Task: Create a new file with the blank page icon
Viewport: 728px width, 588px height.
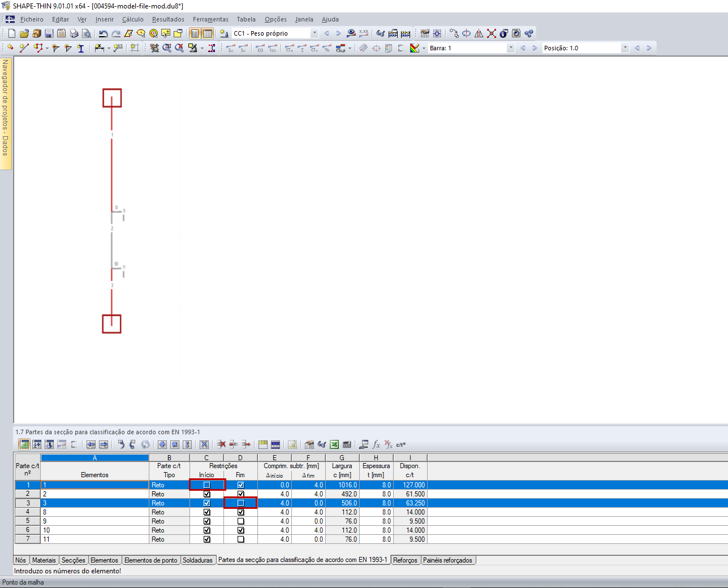Action: pos(12,33)
